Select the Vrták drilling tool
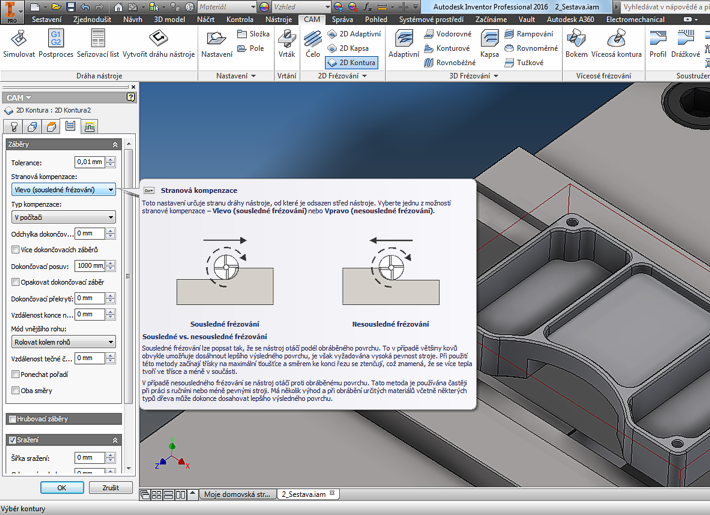Viewport: 710px width, 515px height. coord(287,43)
